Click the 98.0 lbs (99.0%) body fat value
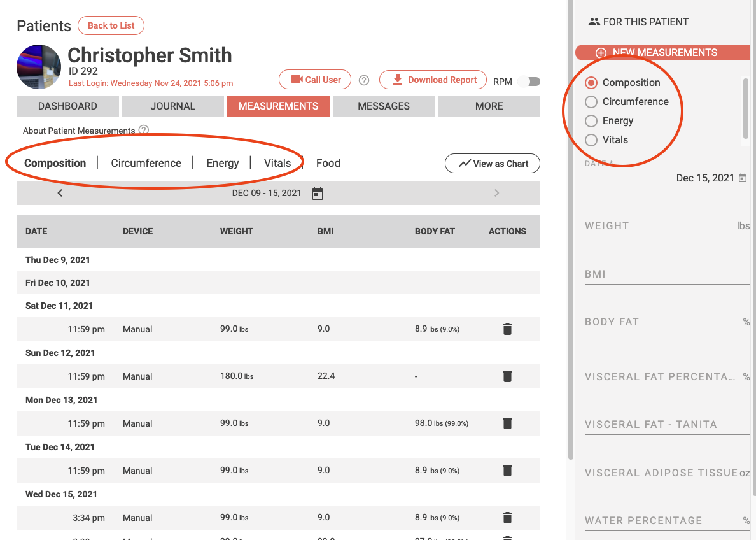Screen dimensions: 756x540 pos(441,423)
